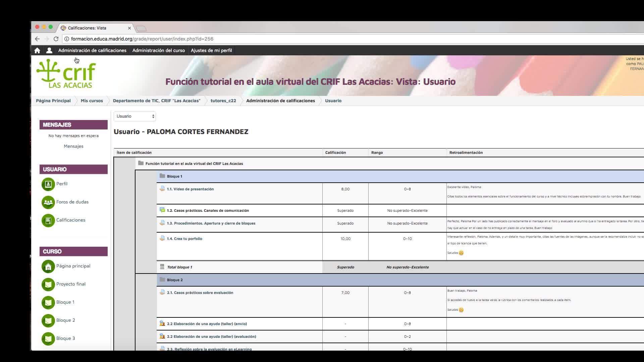This screenshot has height=362, width=644.
Task: Close the Calificaciones: Vista browser tab
Action: tap(129, 28)
